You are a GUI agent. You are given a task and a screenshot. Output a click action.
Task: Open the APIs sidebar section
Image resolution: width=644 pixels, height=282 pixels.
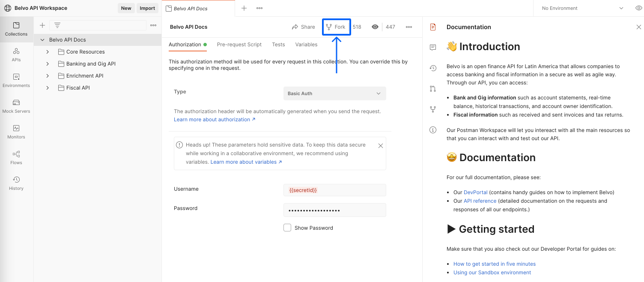click(16, 55)
